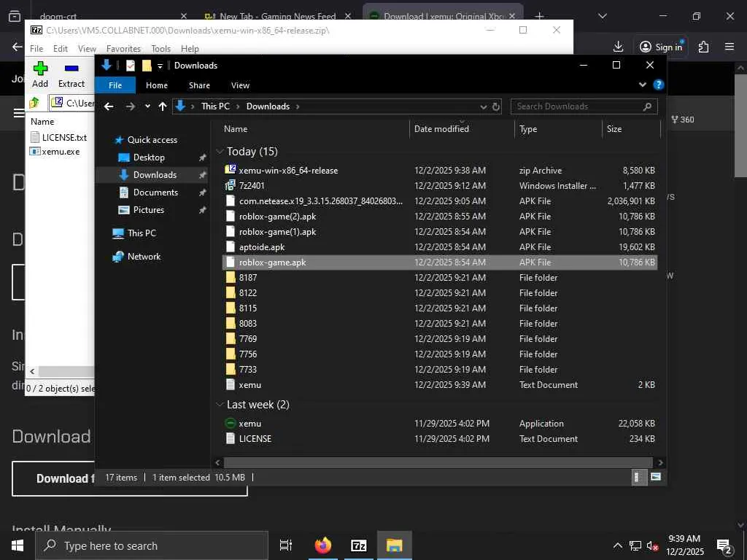Image resolution: width=747 pixels, height=560 pixels.
Task: Expand the Explorer ribbon chevron
Action: [x=643, y=85]
